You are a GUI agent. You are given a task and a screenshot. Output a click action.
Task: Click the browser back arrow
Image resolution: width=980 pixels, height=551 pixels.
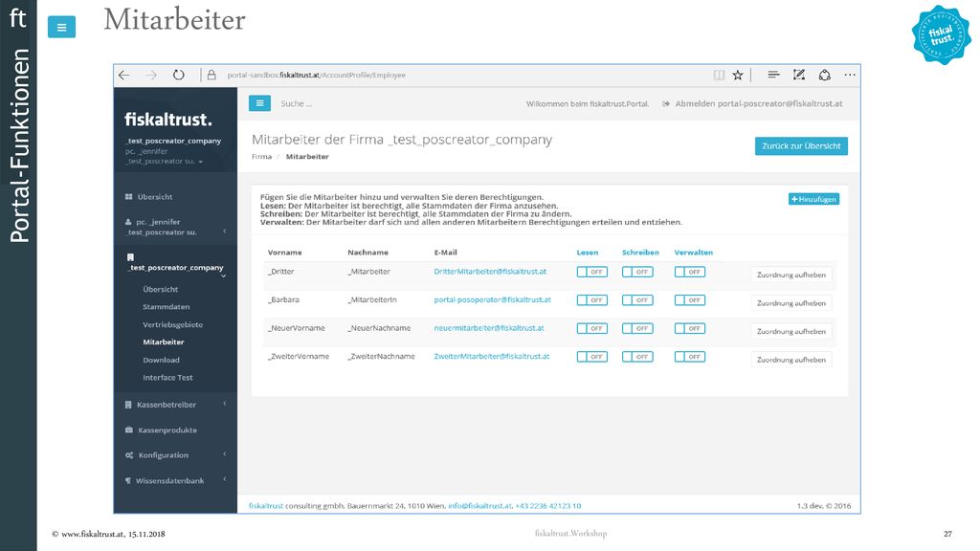(x=123, y=75)
